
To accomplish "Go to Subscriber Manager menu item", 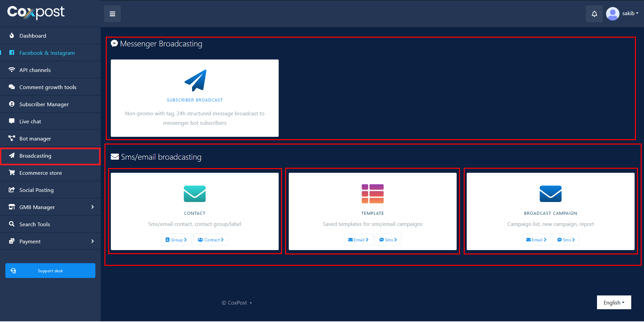I will click(x=44, y=105).
